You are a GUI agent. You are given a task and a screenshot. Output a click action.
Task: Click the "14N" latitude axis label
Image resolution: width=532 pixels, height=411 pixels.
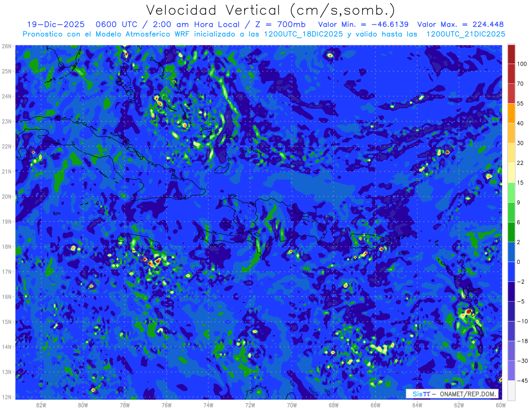coord(6,347)
